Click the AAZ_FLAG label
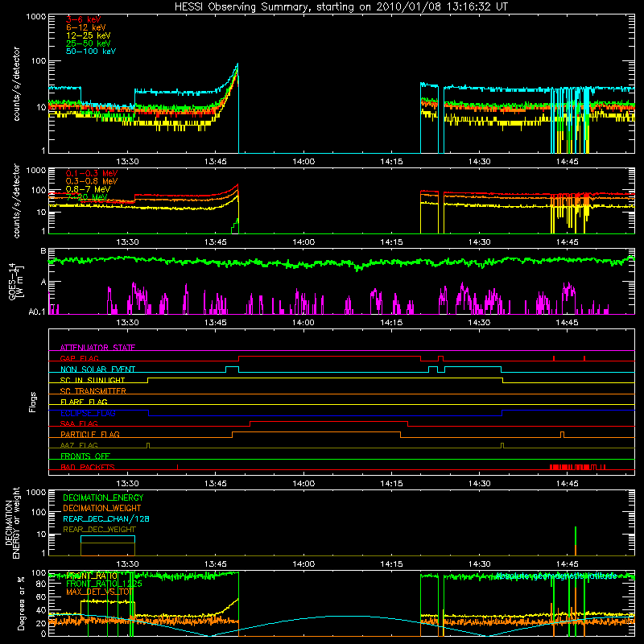 click(x=79, y=445)
